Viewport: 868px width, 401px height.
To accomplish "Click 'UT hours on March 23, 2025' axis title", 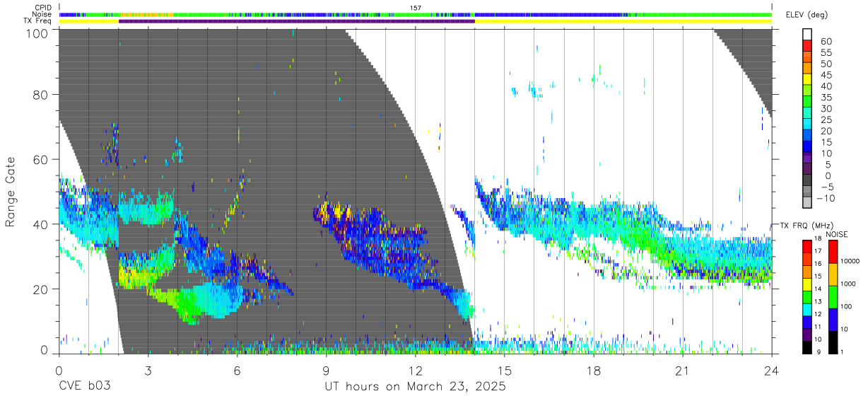I will click(x=416, y=387).
